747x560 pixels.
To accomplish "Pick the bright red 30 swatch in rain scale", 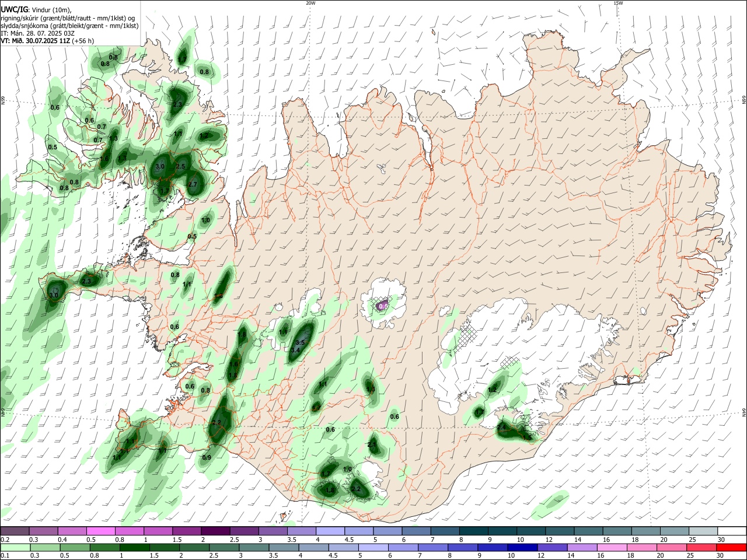I will 732,547.
